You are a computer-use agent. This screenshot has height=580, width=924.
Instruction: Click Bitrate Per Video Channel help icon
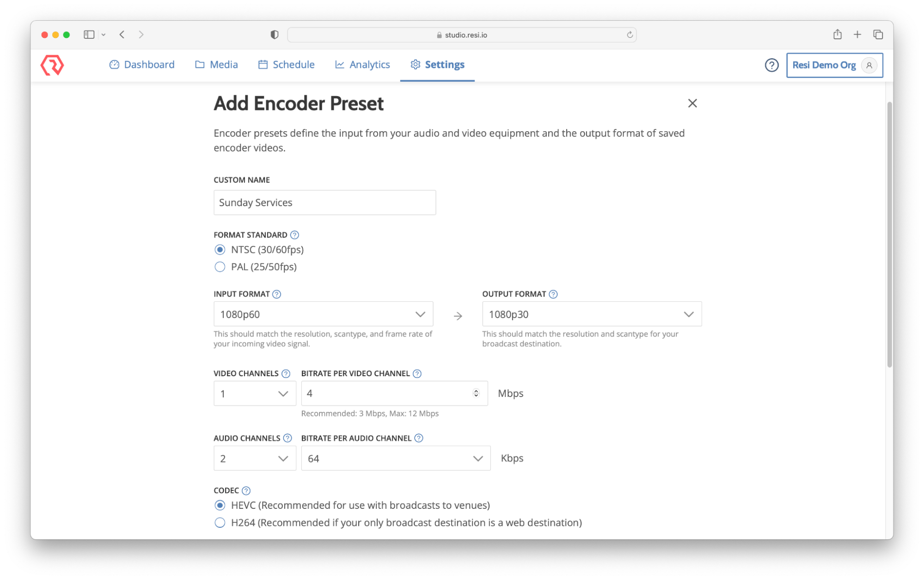pos(417,373)
